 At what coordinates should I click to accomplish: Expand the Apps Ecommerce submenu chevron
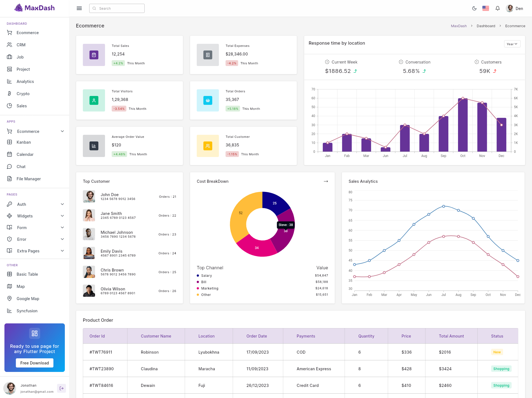click(x=62, y=131)
